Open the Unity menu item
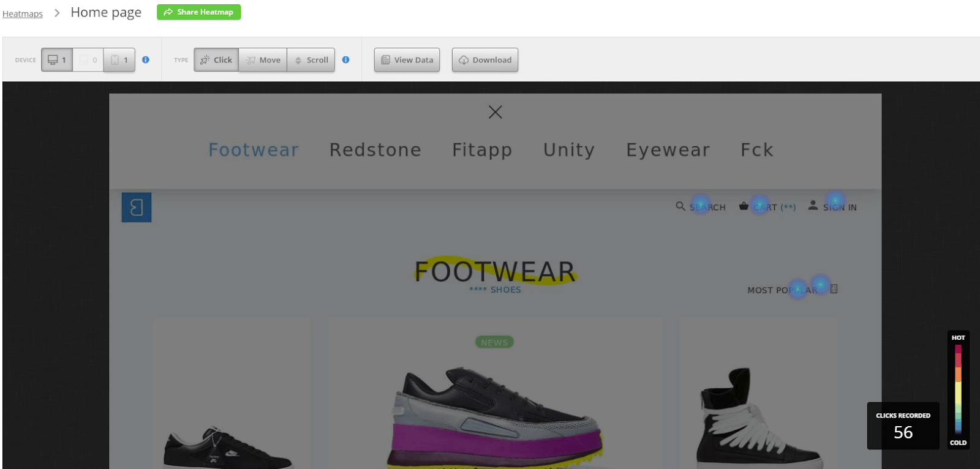 tap(569, 151)
